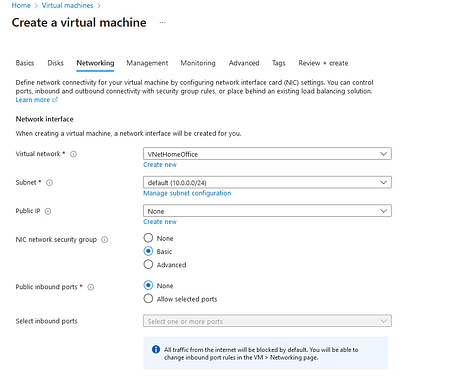Open the Subnet dropdown default (10.0.0.0/24)

267,182
